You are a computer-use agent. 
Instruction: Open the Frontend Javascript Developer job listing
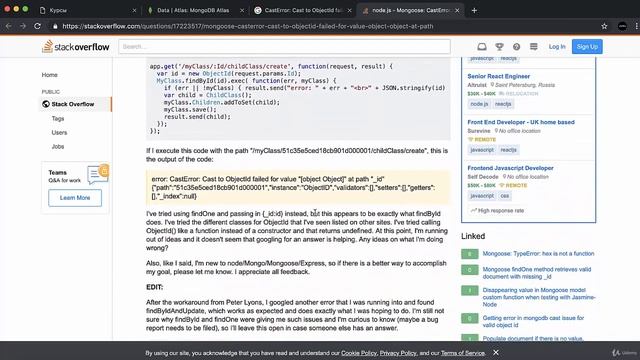pos(510,168)
